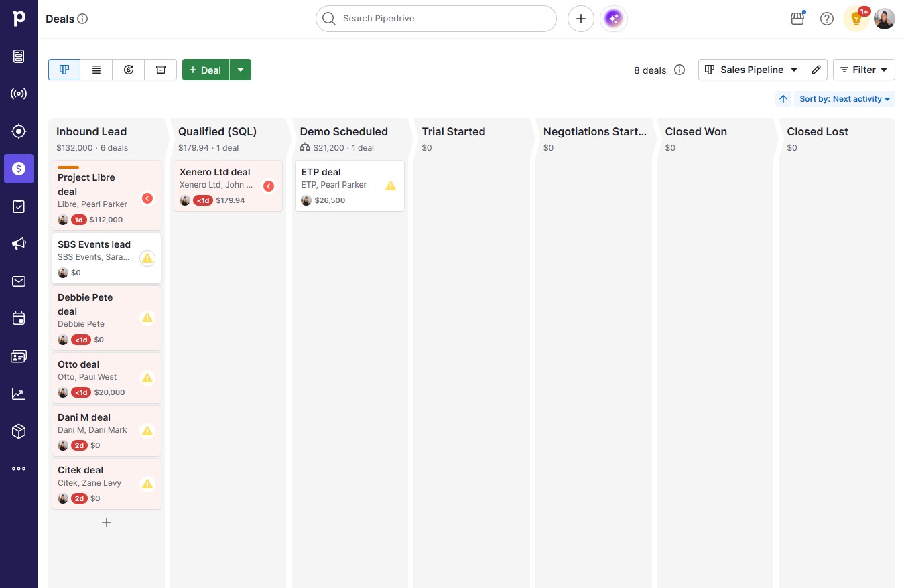Image resolution: width=906 pixels, height=588 pixels.
Task: Click the orange label bar on Project Libre deal
Action: pyautogui.click(x=68, y=167)
